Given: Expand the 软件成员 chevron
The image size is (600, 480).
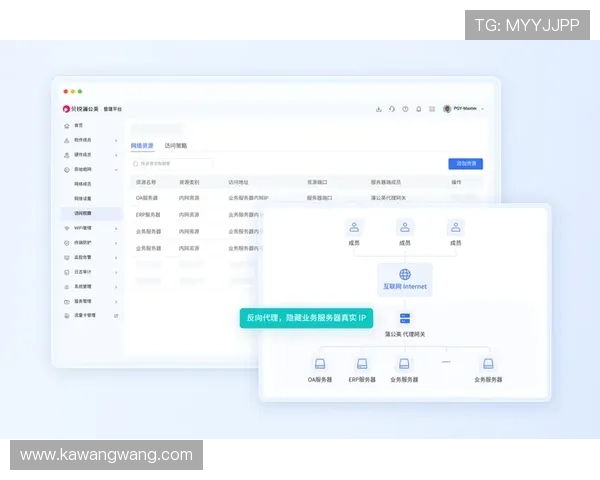Looking at the screenshot, I should click(116, 140).
